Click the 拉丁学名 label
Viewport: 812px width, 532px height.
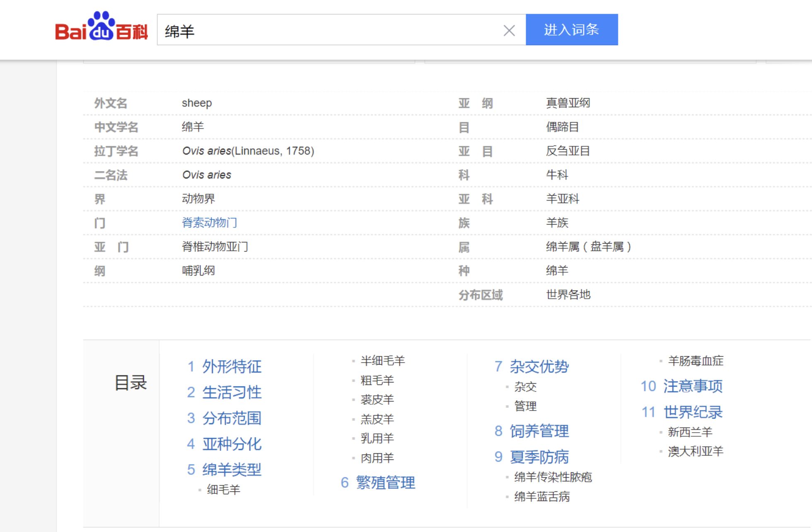[116, 151]
